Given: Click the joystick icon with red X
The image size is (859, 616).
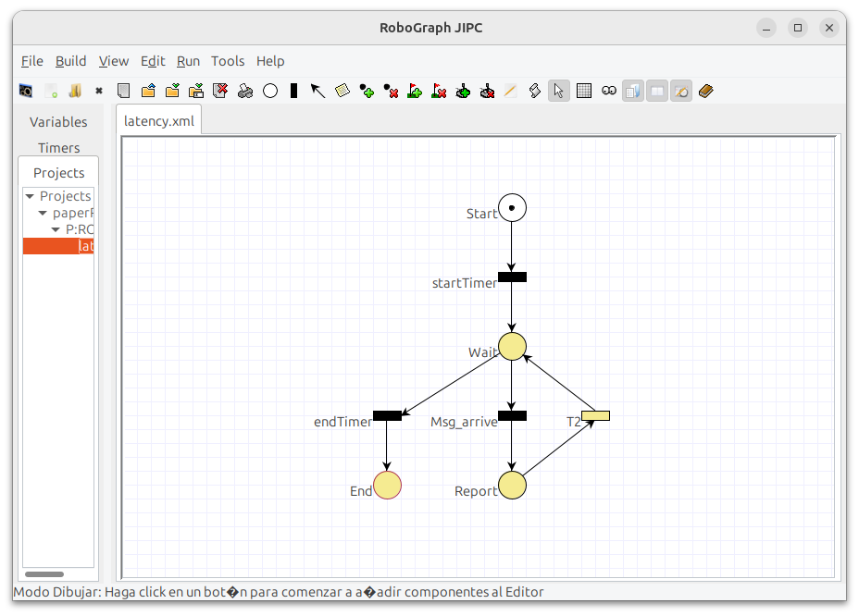Looking at the screenshot, I should [x=487, y=91].
